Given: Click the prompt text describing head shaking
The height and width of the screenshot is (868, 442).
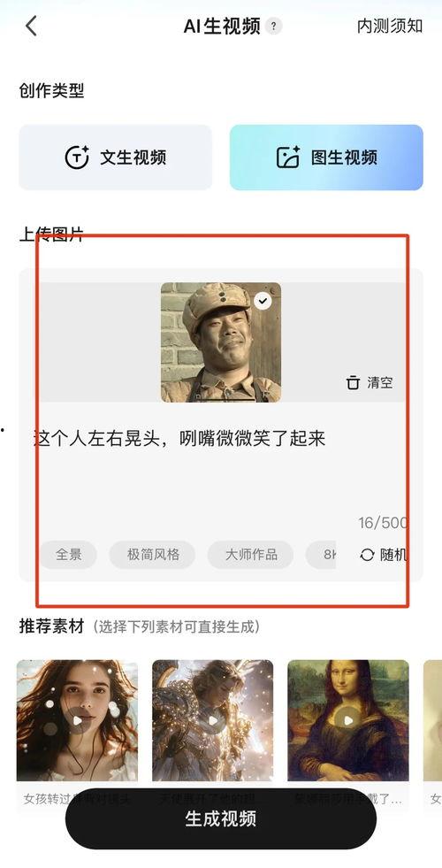Looking at the screenshot, I should [179, 439].
